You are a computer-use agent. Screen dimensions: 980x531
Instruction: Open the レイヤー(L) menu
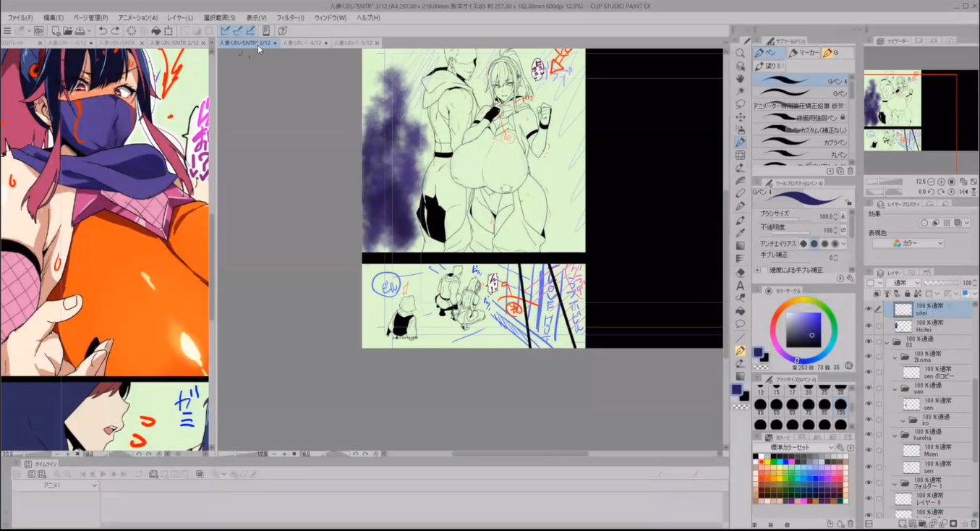(x=180, y=17)
